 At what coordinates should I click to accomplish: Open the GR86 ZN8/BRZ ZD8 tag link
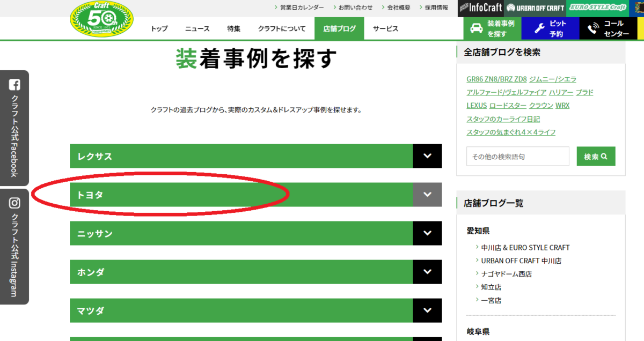click(x=496, y=79)
